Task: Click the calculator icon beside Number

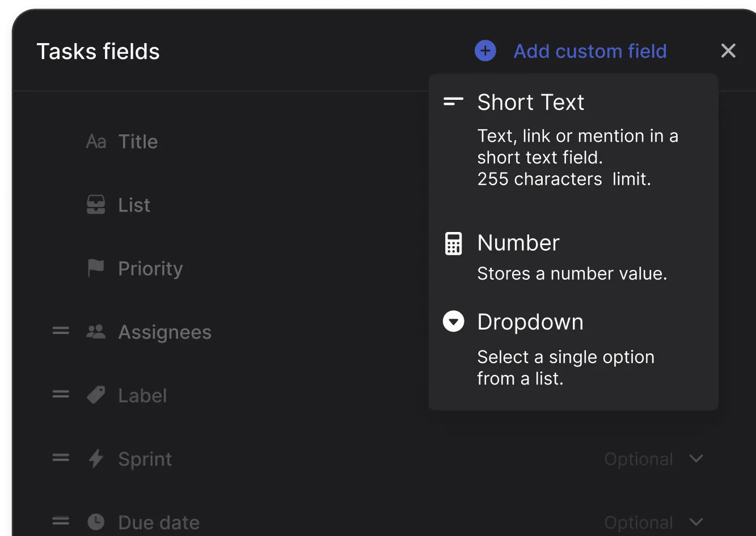Action: click(x=453, y=242)
